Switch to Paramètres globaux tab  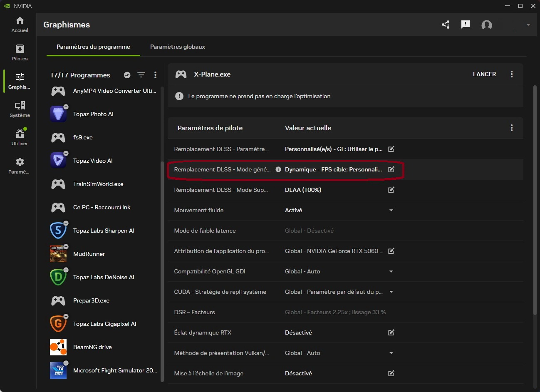(178, 47)
